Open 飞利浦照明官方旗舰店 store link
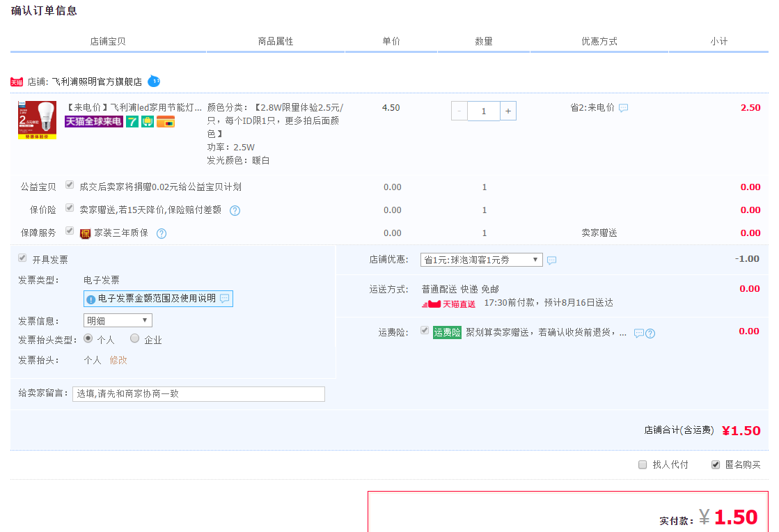Viewport: 779px width, 532px height. point(97,81)
